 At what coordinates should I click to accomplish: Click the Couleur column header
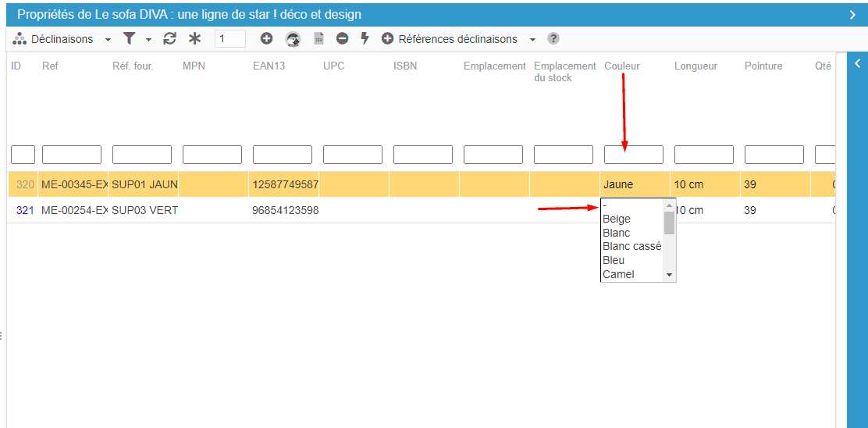pyautogui.click(x=622, y=66)
